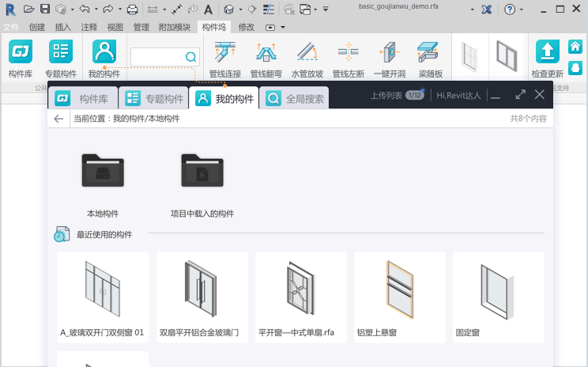This screenshot has width=588, height=367.
Task: Expand the measure tool dropdown arrow
Action: 164,9
